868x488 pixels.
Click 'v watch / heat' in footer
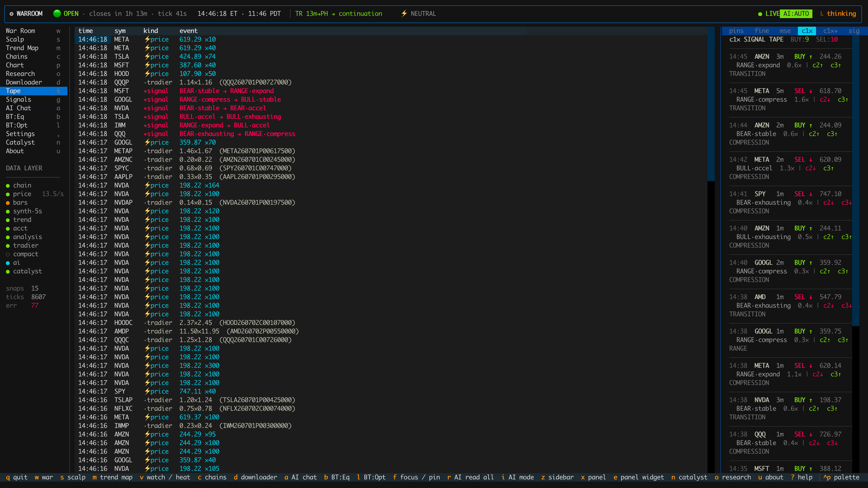[165, 477]
